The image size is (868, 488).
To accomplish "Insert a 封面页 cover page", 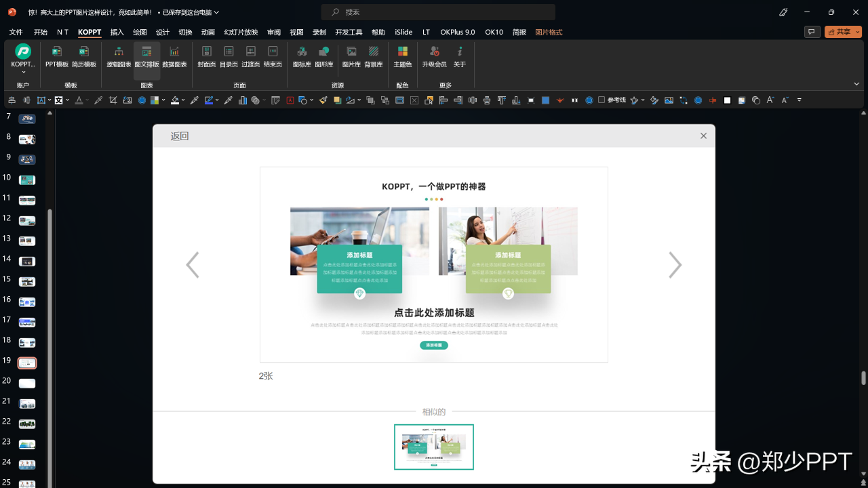I will pos(207,56).
